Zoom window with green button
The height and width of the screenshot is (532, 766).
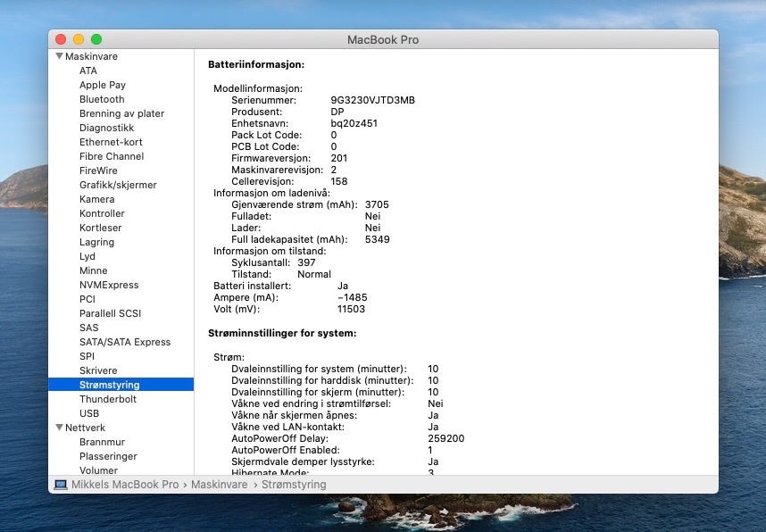click(x=96, y=39)
